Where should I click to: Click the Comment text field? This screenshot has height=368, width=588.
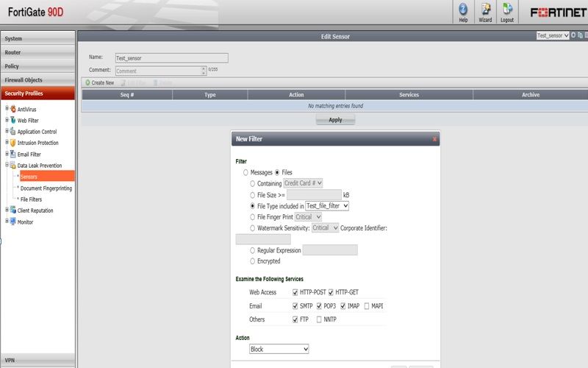point(161,71)
